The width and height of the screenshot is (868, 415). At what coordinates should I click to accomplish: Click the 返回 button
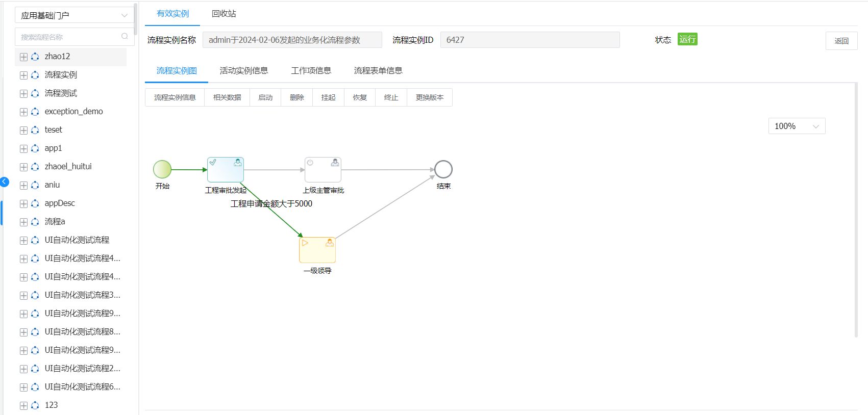(x=841, y=41)
